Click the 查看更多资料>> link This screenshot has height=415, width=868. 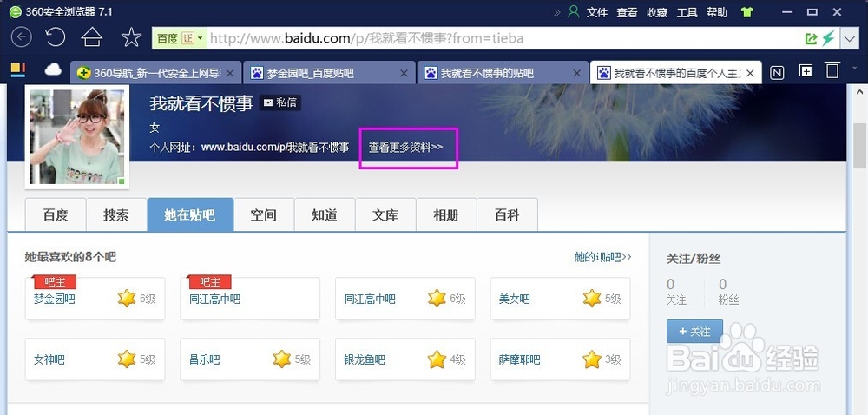click(405, 148)
